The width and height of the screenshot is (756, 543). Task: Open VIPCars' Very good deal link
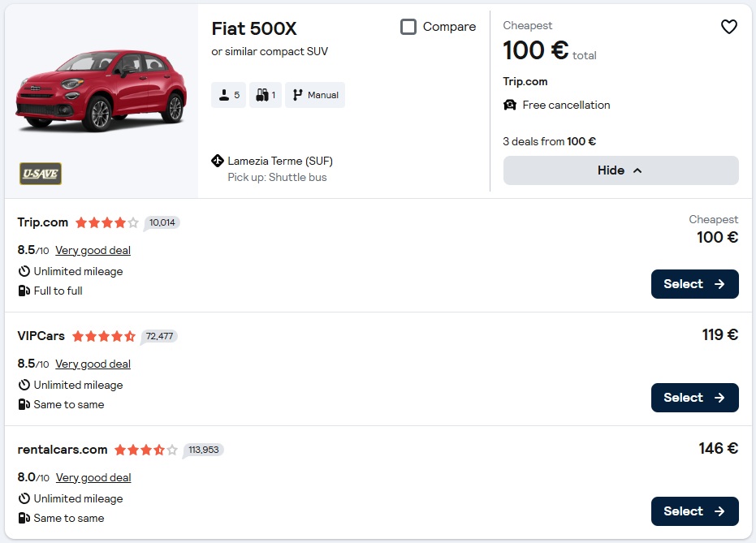(x=93, y=364)
